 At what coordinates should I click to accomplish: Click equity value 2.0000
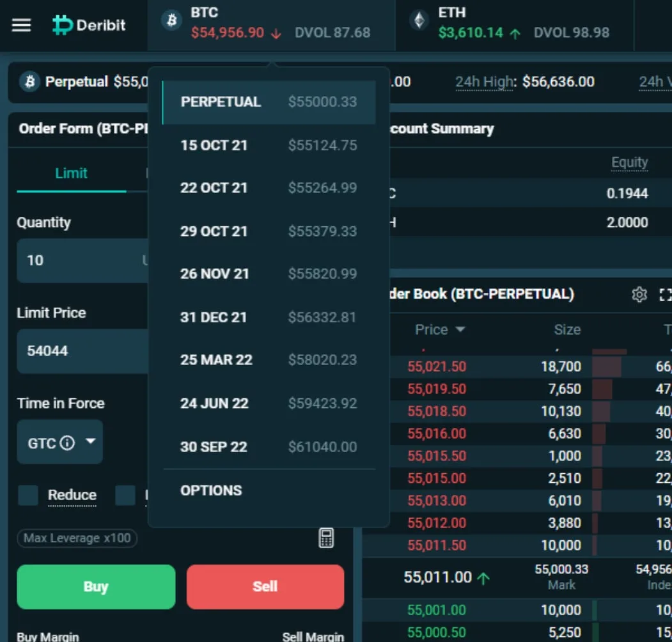[627, 223]
